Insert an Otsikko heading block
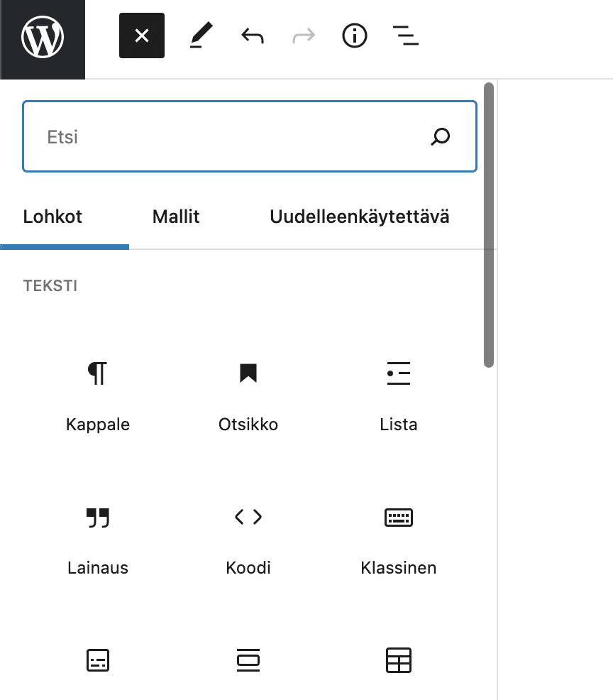 point(248,394)
